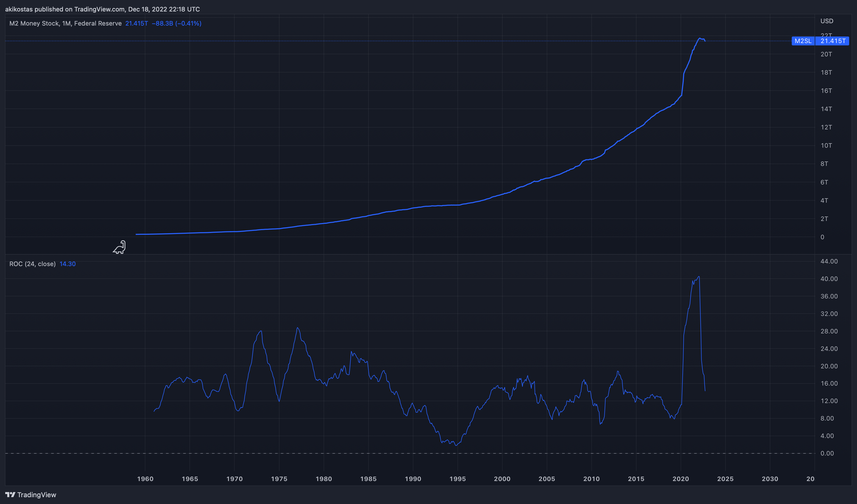Image resolution: width=857 pixels, height=504 pixels.
Task: Click the 2030 time axis label
Action: [770, 479]
